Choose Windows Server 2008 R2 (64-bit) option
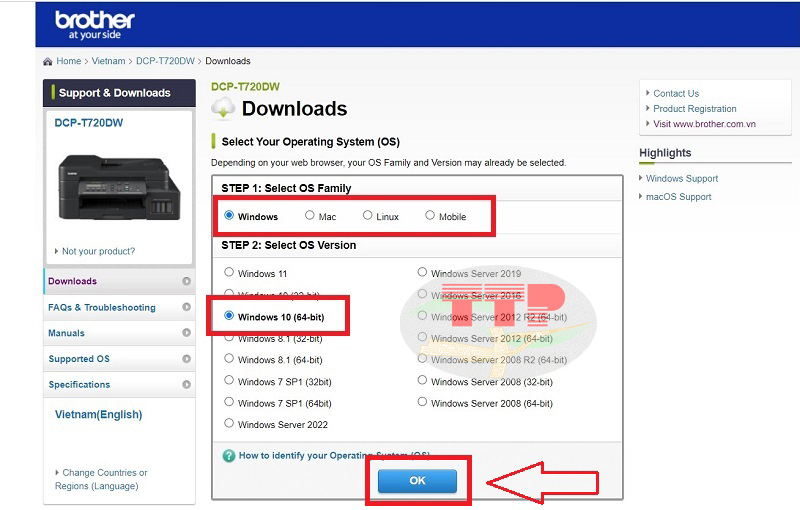 pos(422,359)
